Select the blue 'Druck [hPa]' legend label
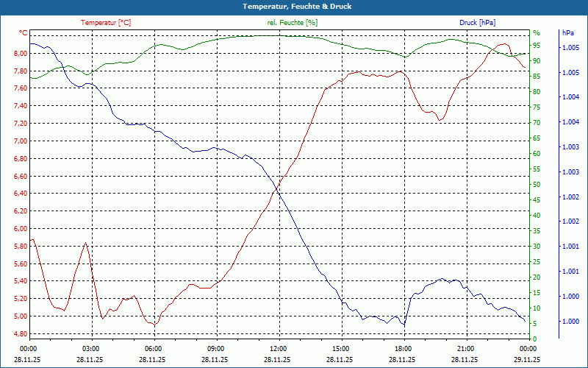588x368 pixels. click(x=477, y=23)
